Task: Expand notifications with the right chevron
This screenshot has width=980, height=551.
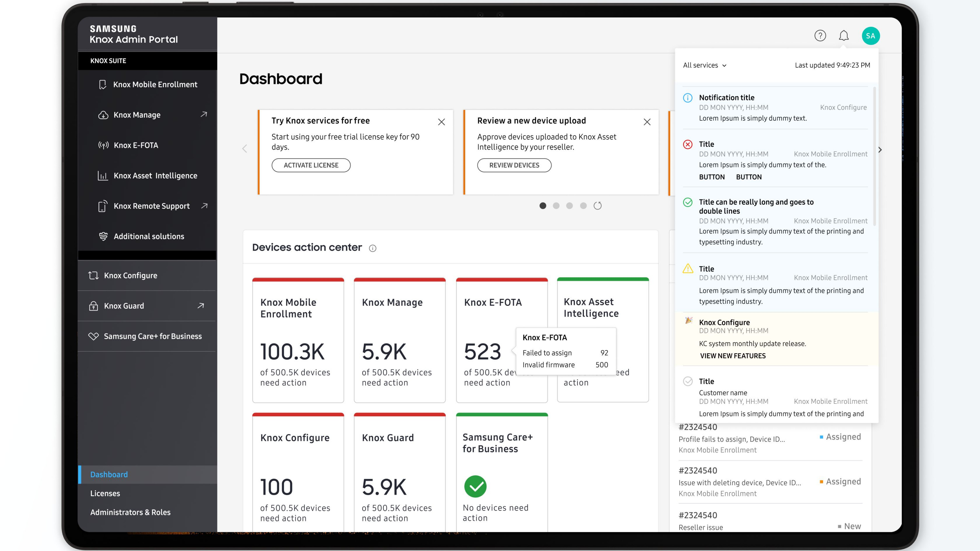Action: 880,150
